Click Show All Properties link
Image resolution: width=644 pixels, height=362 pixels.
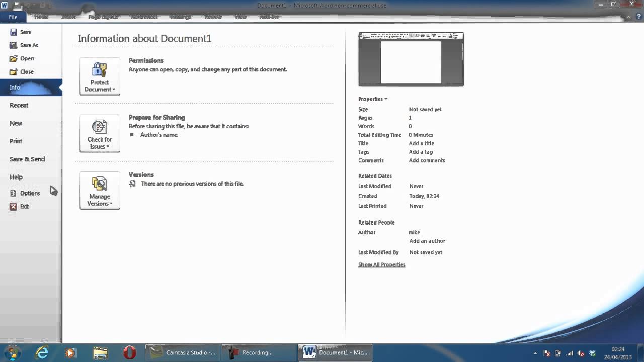pyautogui.click(x=381, y=264)
